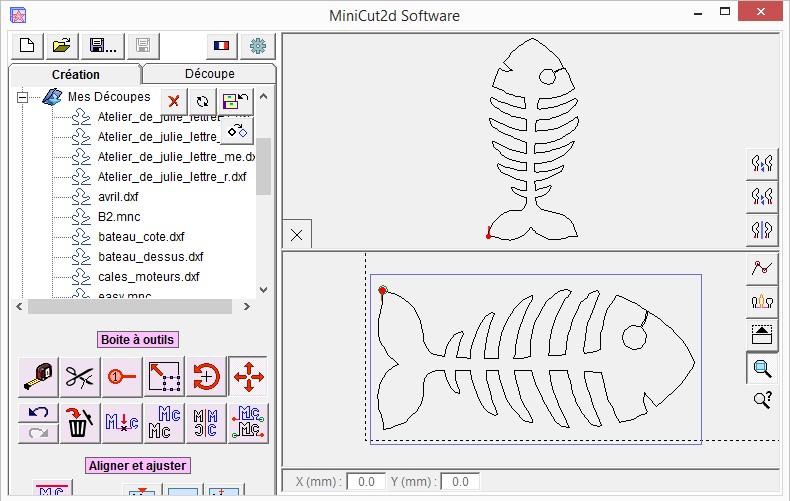Image resolution: width=790 pixels, height=501 pixels.
Task: Click the greyed-out Save floppy icon
Action: click(x=143, y=46)
